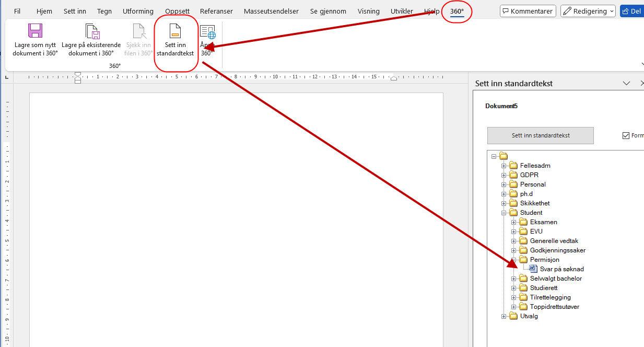Image resolution: width=644 pixels, height=347 pixels.
Task: Click the first-line indent ruler marker
Action: (78, 74)
